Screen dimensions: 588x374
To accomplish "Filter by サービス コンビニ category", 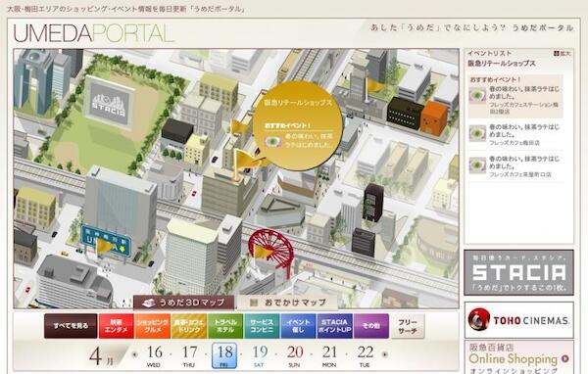I will 262,326.
